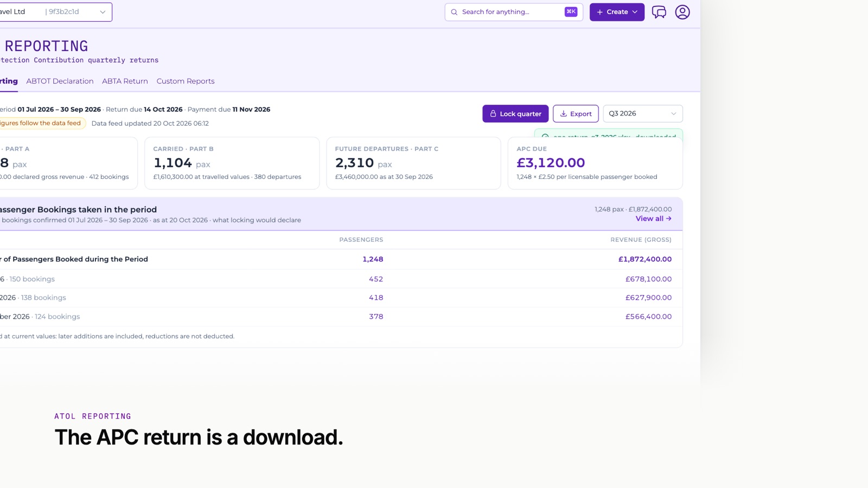Follow the View all link
The image size is (868, 488).
coord(654,219)
